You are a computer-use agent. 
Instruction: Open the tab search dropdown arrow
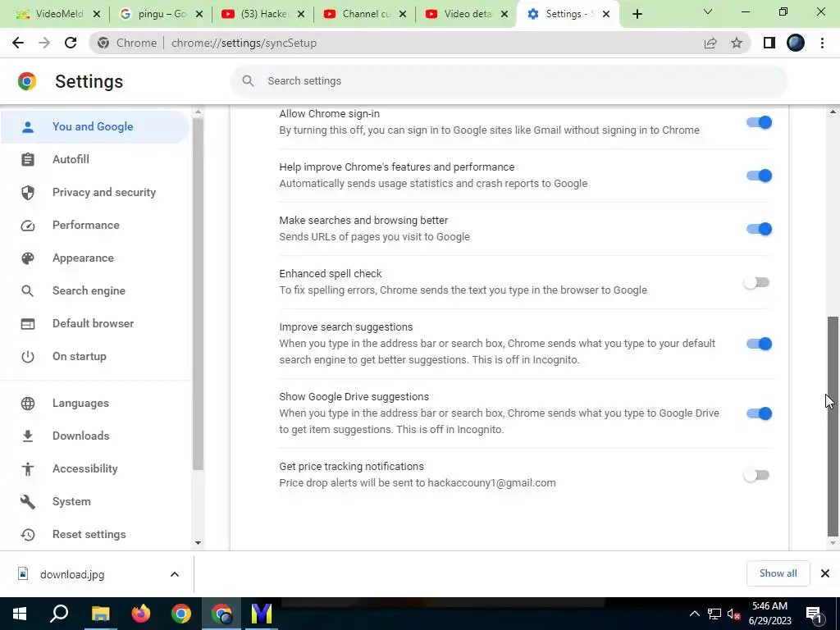coord(708,11)
